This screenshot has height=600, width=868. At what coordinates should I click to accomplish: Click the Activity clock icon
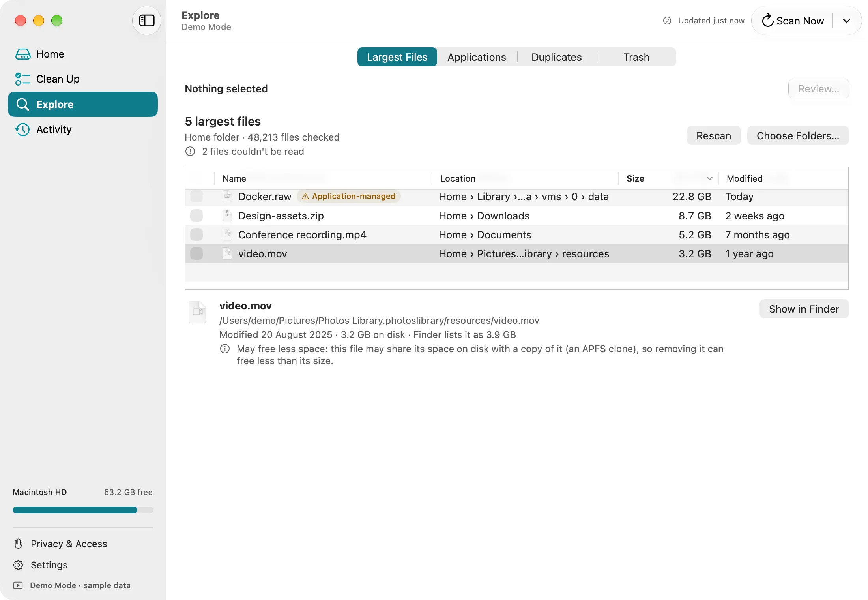[23, 129]
